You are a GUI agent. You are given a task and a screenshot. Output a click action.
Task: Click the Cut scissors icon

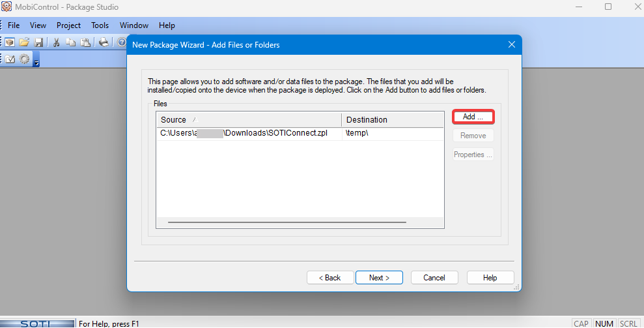click(57, 42)
